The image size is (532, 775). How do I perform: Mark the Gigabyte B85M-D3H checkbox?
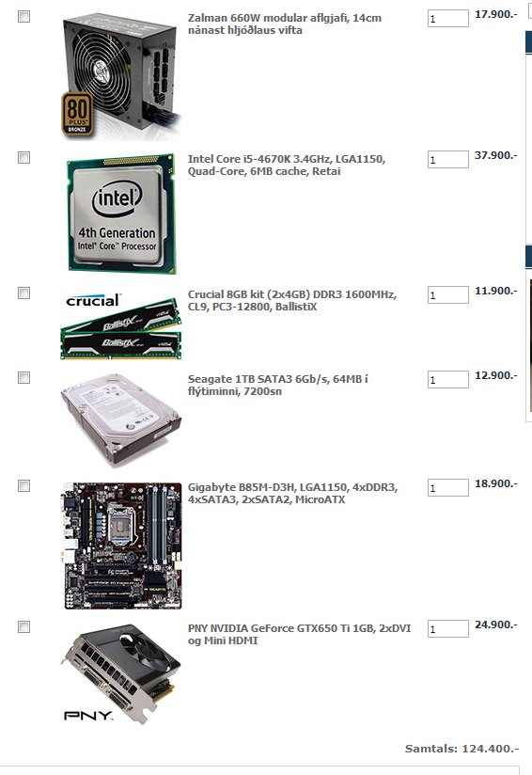[x=23, y=486]
